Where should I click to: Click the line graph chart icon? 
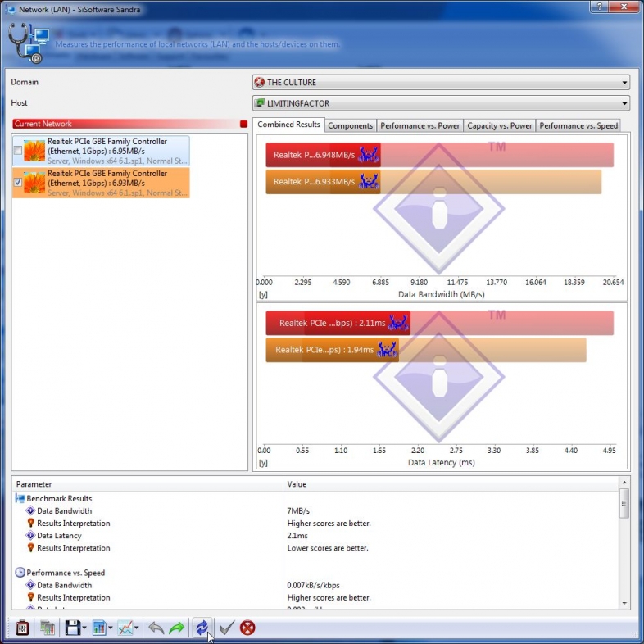click(125, 628)
